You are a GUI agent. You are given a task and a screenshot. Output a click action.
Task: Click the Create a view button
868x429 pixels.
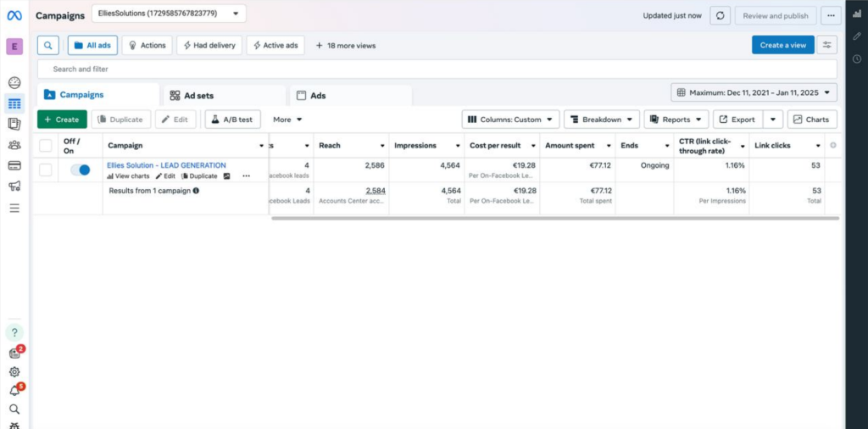(782, 45)
